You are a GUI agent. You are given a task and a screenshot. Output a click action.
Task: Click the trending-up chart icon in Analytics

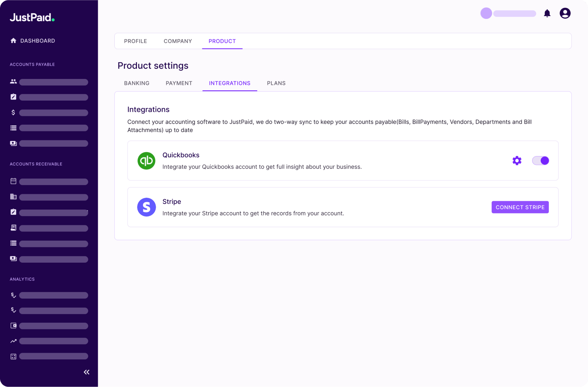(13, 341)
